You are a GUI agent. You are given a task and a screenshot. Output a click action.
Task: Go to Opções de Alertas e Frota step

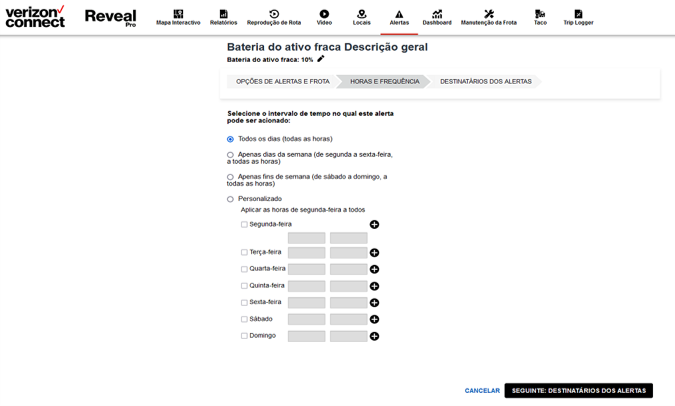[282, 81]
